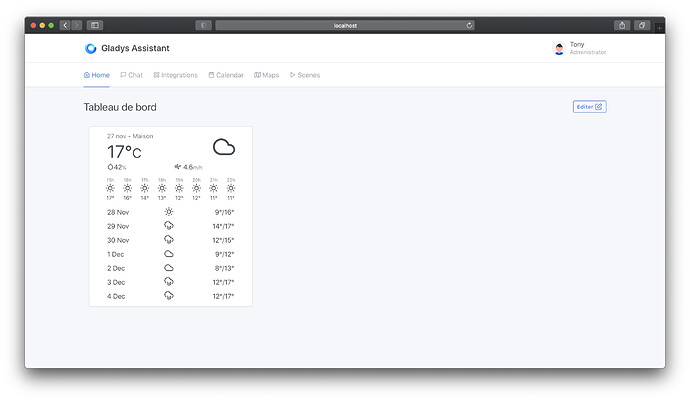This screenshot has height=401, width=690.
Task: Toggle the Safari sidebar
Action: (x=95, y=25)
